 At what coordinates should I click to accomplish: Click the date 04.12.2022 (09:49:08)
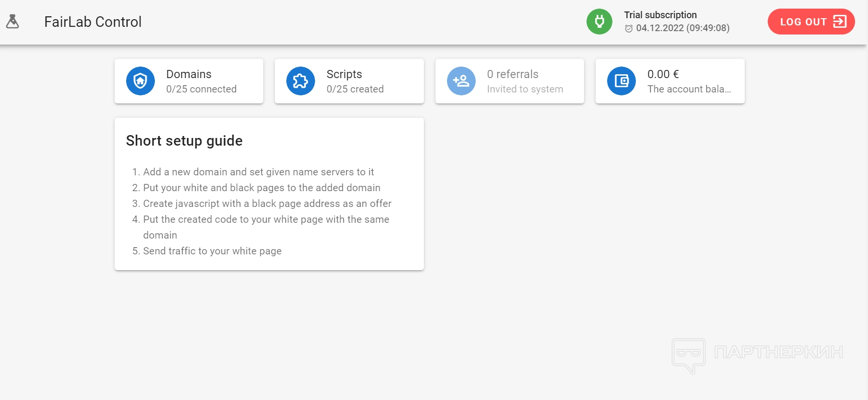point(683,28)
